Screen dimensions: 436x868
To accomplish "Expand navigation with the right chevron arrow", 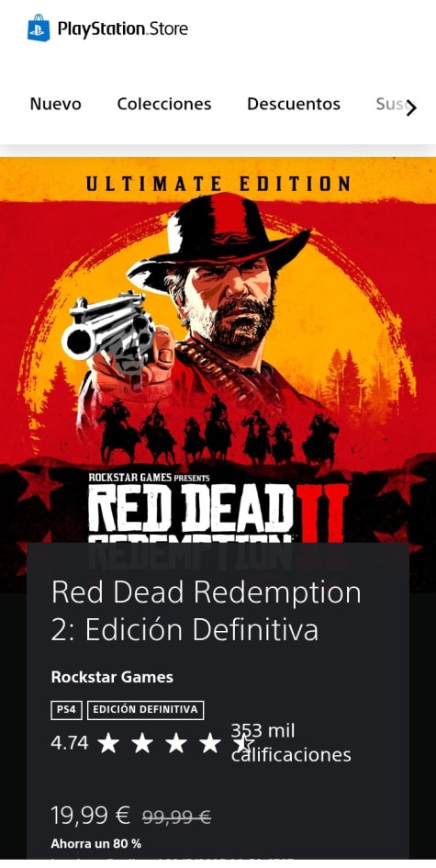I will click(411, 108).
